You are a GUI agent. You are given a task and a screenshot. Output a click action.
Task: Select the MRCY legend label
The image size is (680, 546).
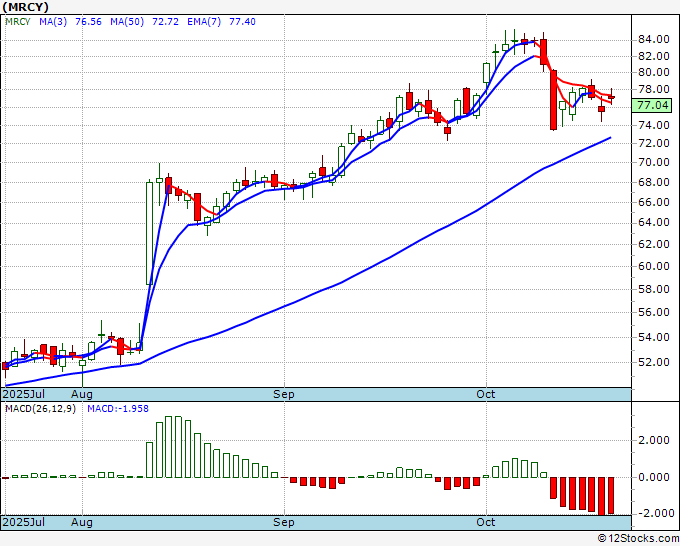[x=18, y=22]
